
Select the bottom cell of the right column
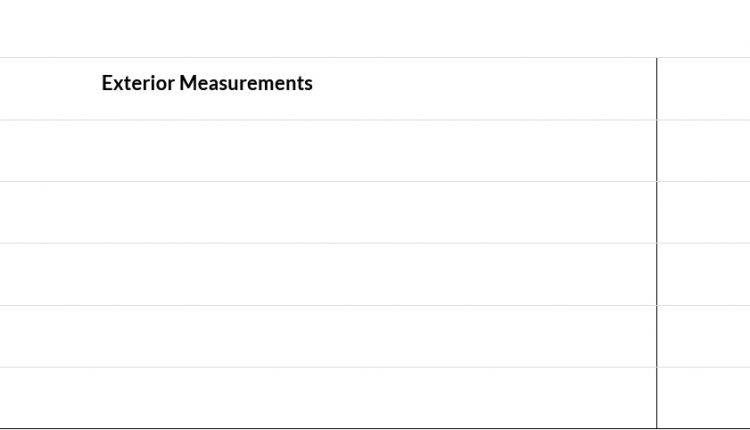tap(704, 398)
